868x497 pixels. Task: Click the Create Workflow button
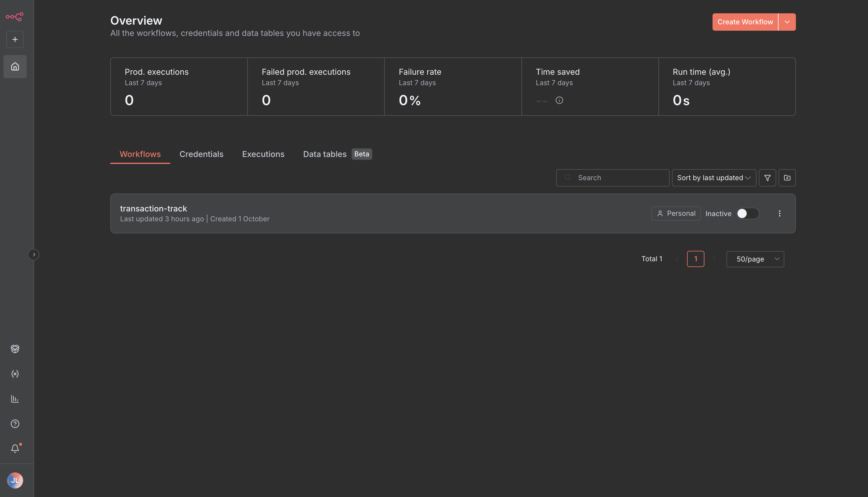[x=745, y=22]
